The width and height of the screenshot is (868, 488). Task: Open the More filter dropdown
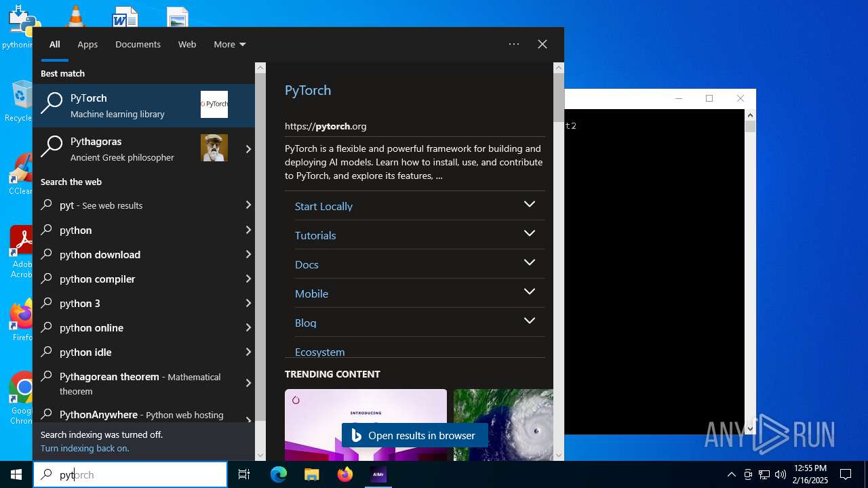(x=230, y=44)
